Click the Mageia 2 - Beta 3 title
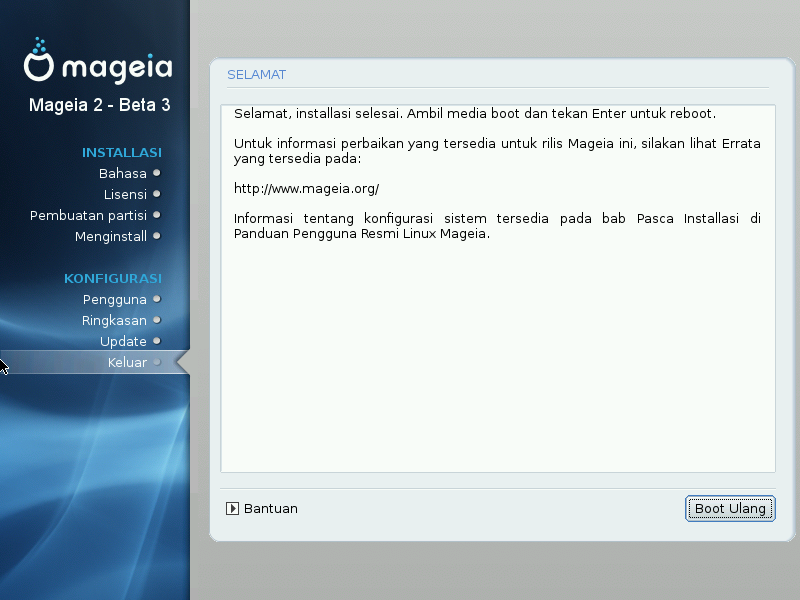 pyautogui.click(x=99, y=105)
